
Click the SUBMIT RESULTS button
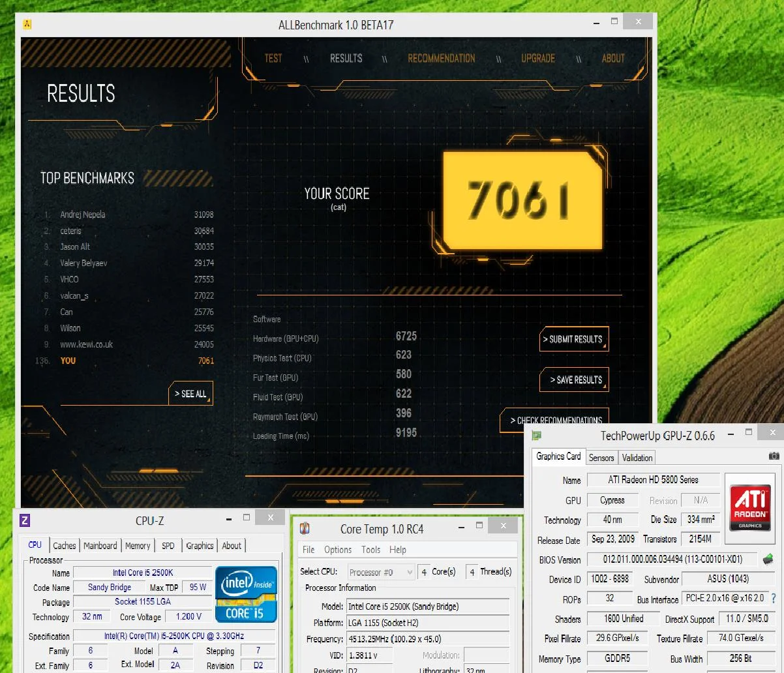pos(575,339)
